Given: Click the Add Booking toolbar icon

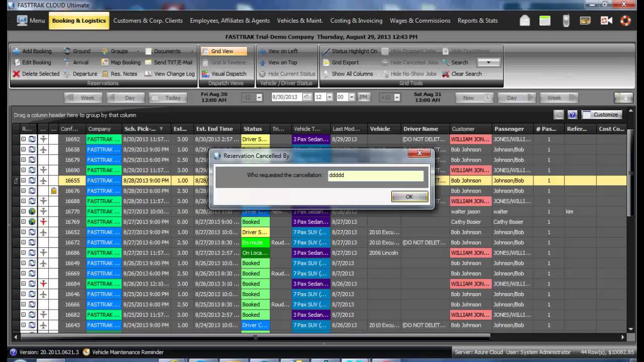Looking at the screenshot, I should coord(17,51).
